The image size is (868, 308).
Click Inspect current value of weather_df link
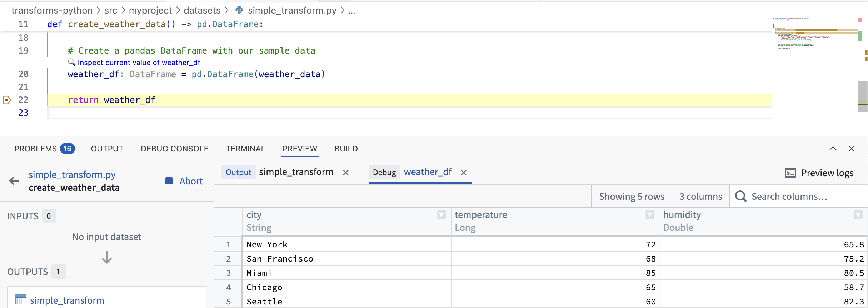click(x=139, y=63)
